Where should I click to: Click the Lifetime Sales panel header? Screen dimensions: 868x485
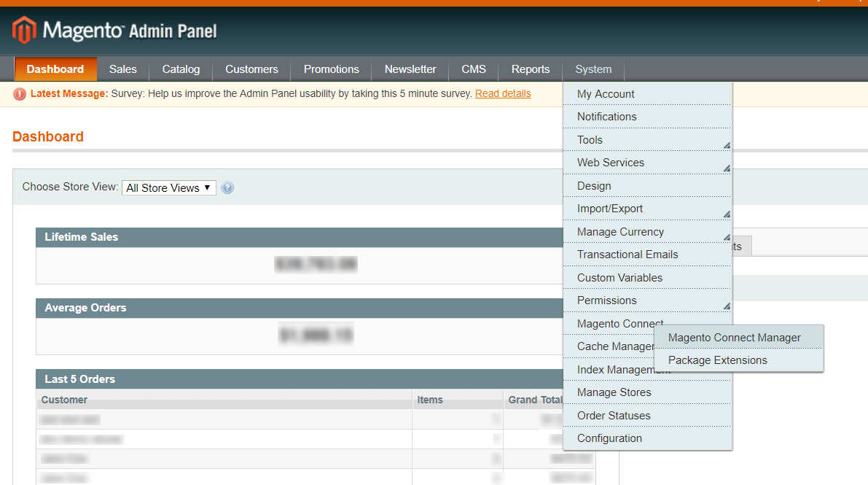point(300,237)
